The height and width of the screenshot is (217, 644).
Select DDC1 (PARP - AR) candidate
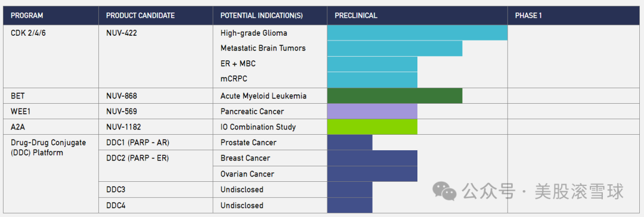137,142
